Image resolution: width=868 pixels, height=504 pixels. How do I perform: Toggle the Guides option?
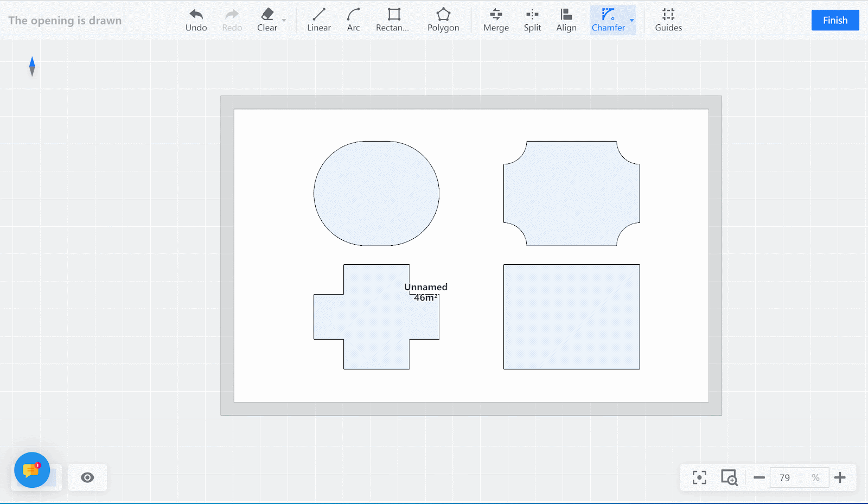(668, 20)
